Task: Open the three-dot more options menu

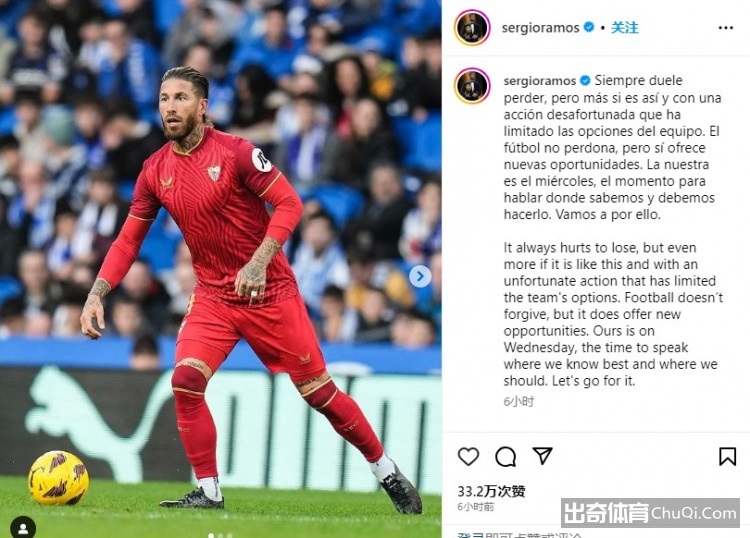Action: click(726, 28)
